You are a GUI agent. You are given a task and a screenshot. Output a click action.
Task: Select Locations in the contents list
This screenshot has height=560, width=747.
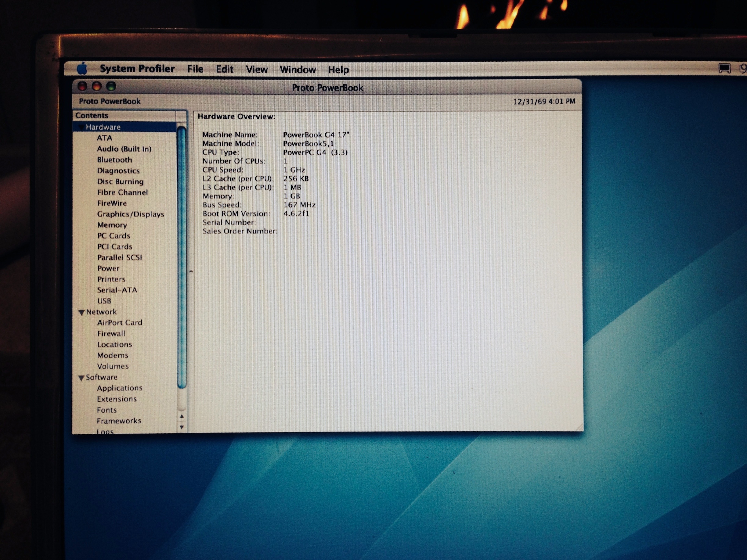tap(114, 344)
